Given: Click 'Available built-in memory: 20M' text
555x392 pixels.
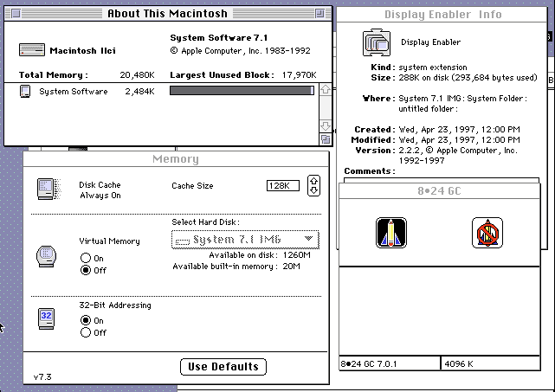Looking at the screenshot, I should (236, 266).
